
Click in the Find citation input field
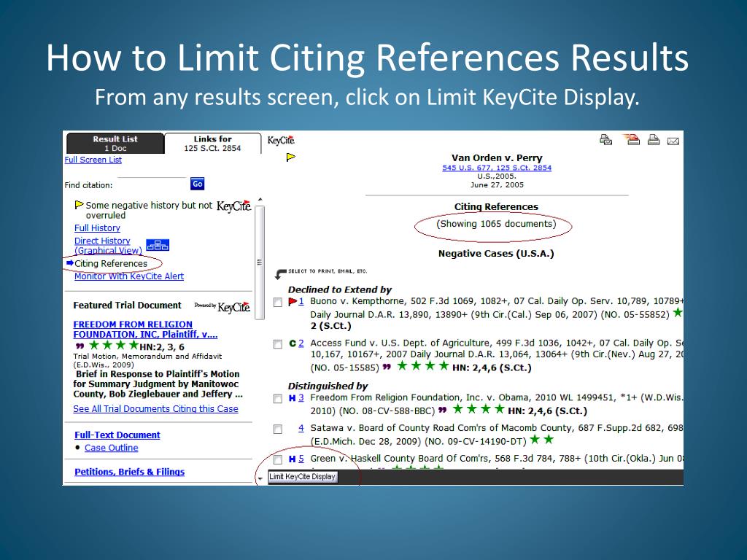[152, 184]
